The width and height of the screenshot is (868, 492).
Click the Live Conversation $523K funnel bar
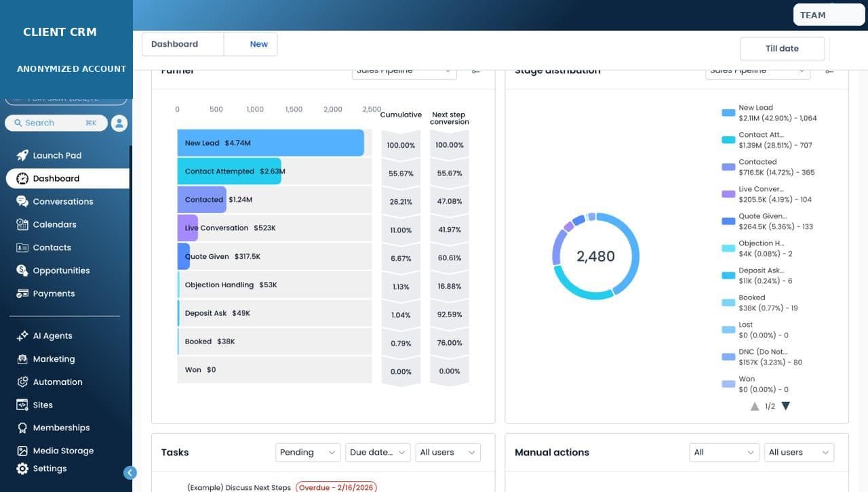click(188, 228)
